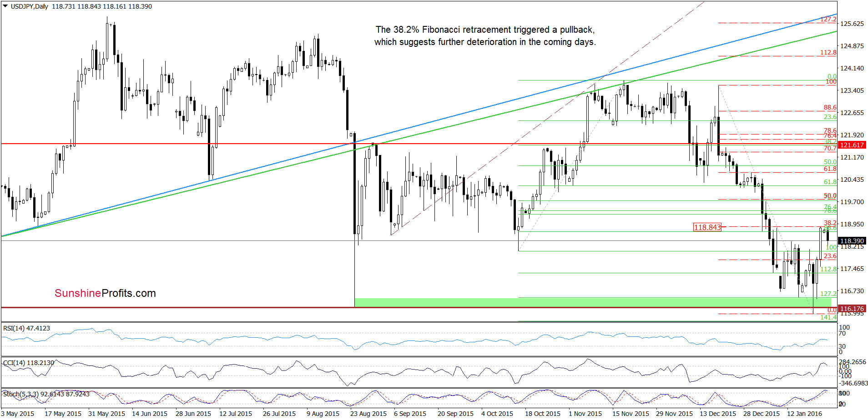The height and width of the screenshot is (420, 868).
Task: Select the 118.390 current price label
Action: click(852, 241)
